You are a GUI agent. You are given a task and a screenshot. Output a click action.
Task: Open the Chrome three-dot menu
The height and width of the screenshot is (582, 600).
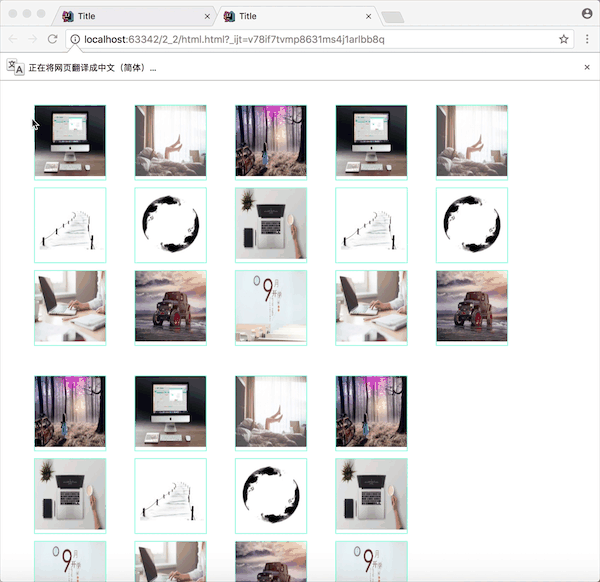(x=587, y=39)
